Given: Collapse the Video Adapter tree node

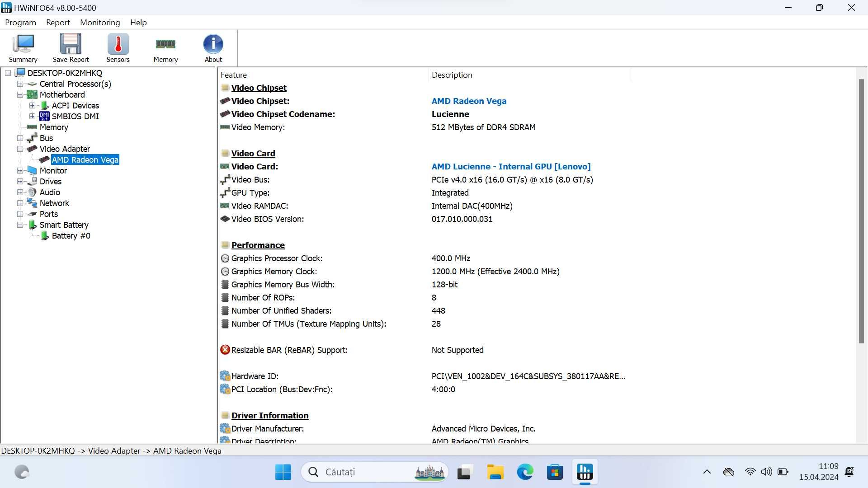Looking at the screenshot, I should pyautogui.click(x=20, y=149).
